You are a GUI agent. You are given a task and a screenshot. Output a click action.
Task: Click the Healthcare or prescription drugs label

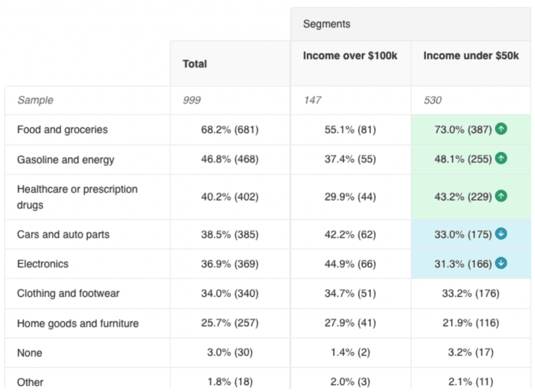point(77,197)
